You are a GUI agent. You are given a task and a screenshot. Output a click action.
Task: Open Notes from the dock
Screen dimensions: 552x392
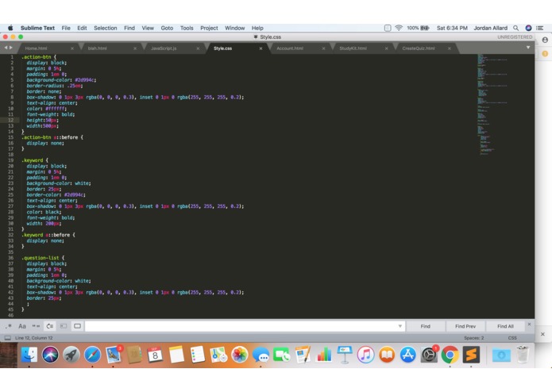176,355
